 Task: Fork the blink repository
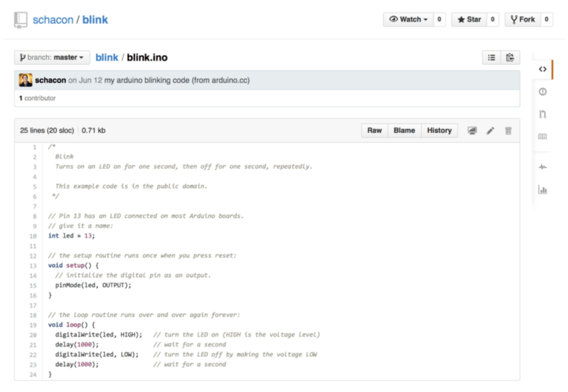pos(523,19)
